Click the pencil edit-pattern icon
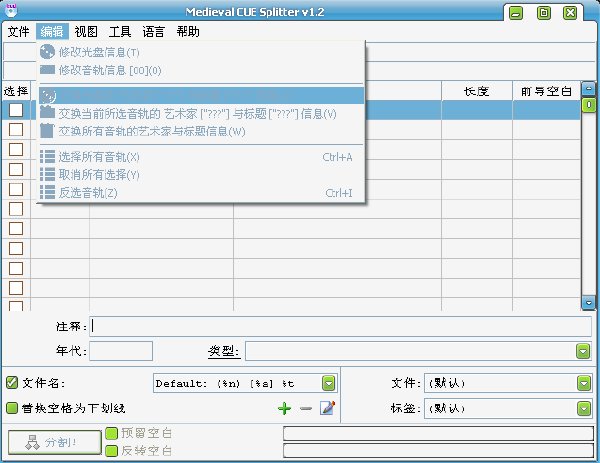Viewport: 600px width, 463px height. [328, 408]
